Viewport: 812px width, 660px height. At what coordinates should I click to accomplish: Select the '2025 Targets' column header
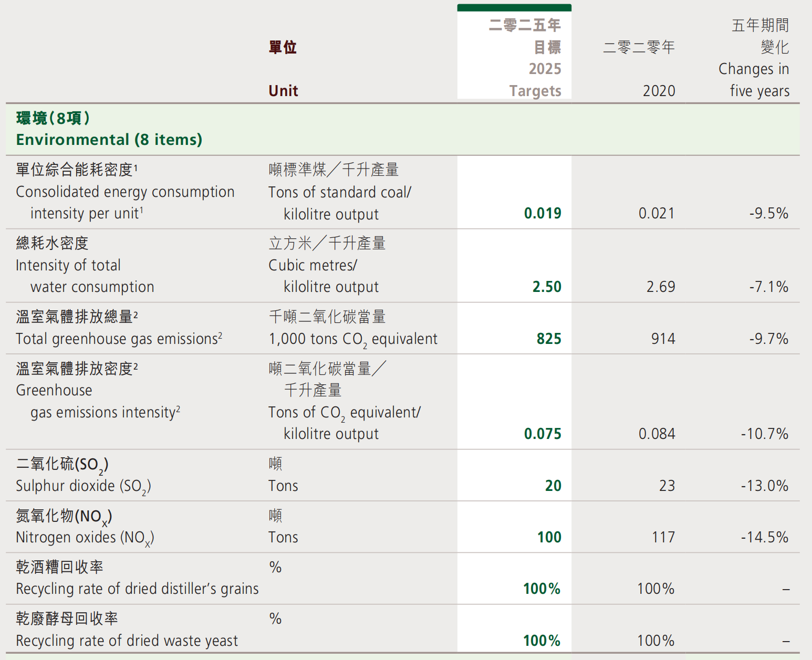[536, 80]
